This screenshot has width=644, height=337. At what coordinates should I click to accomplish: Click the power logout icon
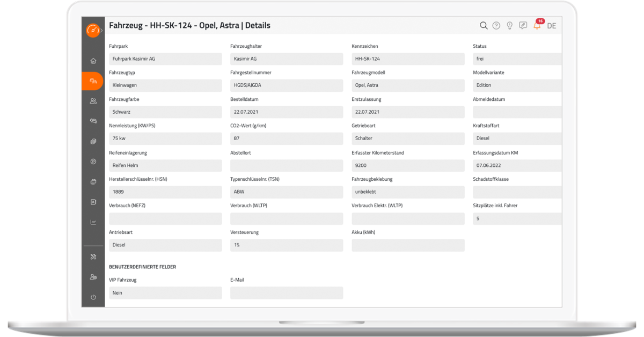[93, 297]
